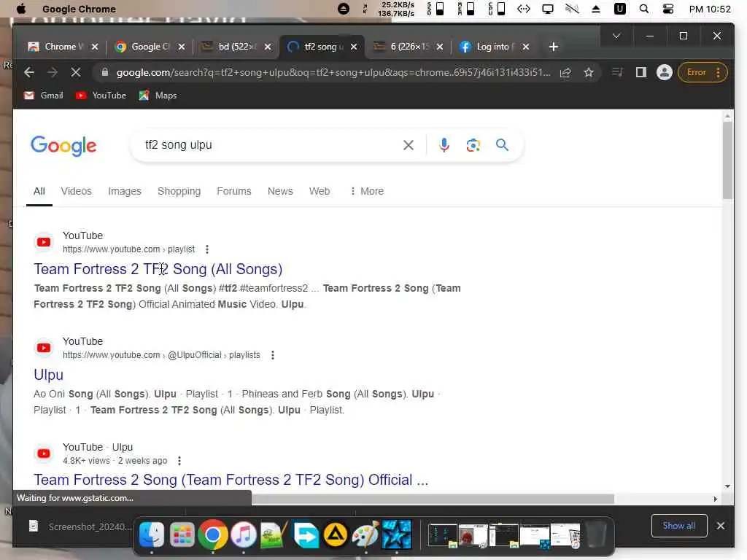Image resolution: width=747 pixels, height=560 pixels.
Task: Click the vertical page scrollbar thumb
Action: point(727,160)
